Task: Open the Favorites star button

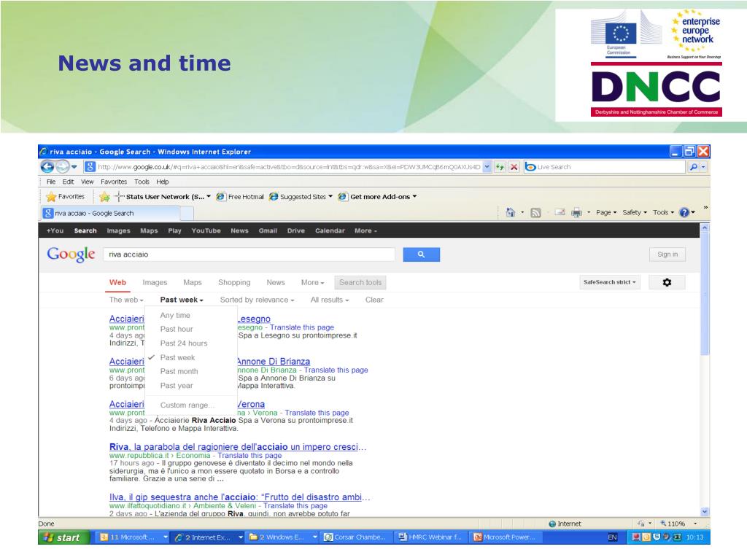Action: 65,196
